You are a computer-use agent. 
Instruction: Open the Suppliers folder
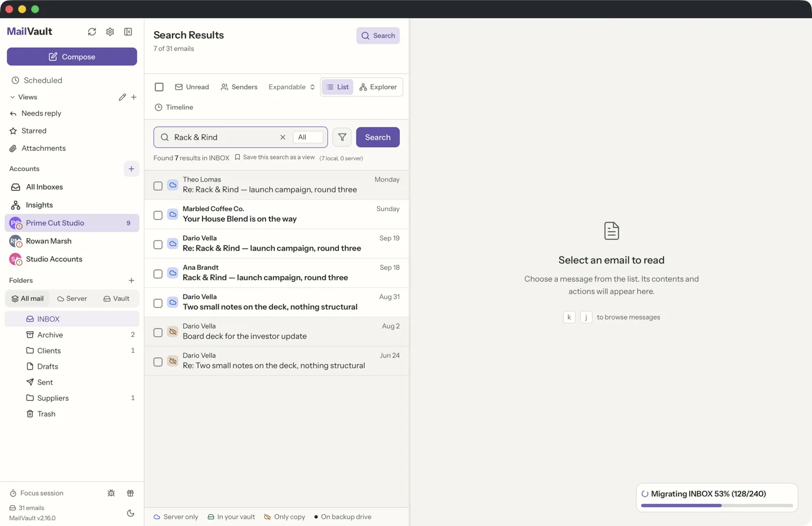coord(72,398)
